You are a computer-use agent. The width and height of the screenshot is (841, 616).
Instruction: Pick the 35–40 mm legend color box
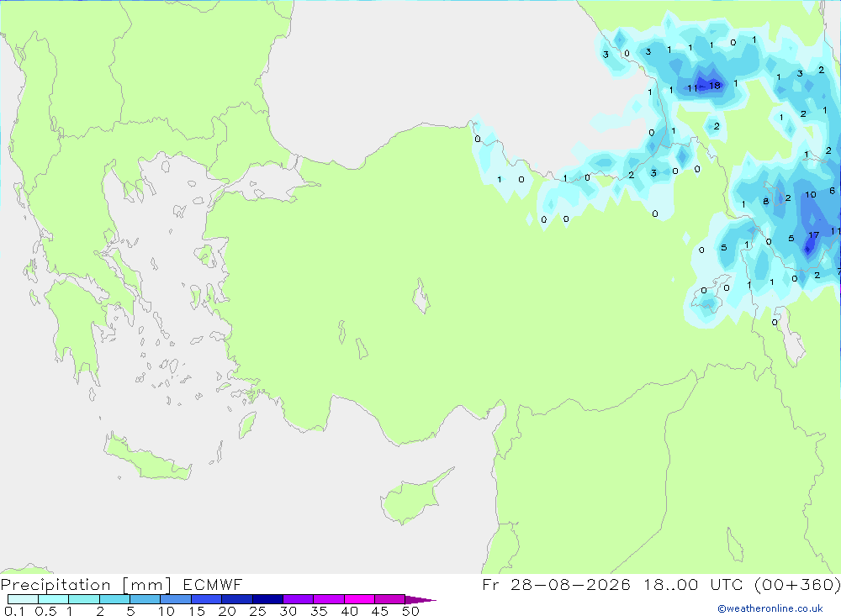[329, 599]
